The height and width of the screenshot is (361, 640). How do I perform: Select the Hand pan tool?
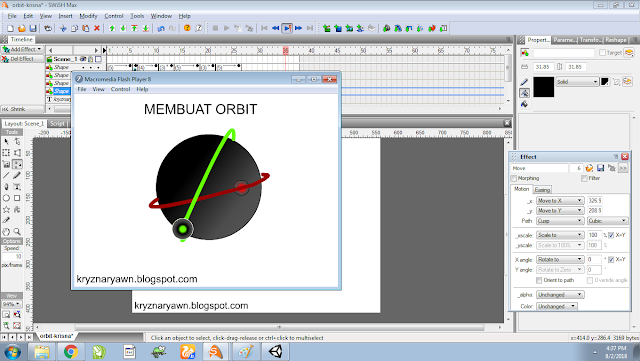tap(6, 232)
